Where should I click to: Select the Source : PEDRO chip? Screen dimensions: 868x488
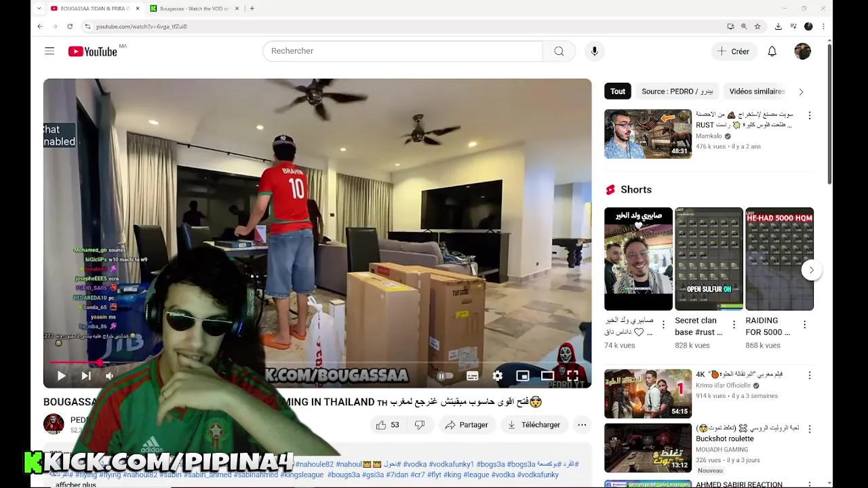(677, 91)
